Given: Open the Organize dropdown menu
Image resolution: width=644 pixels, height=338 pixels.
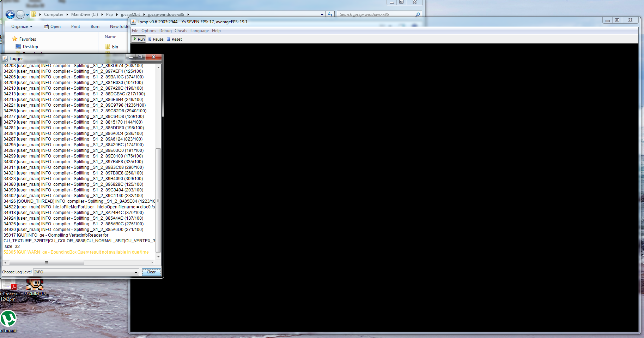Looking at the screenshot, I should (22, 26).
